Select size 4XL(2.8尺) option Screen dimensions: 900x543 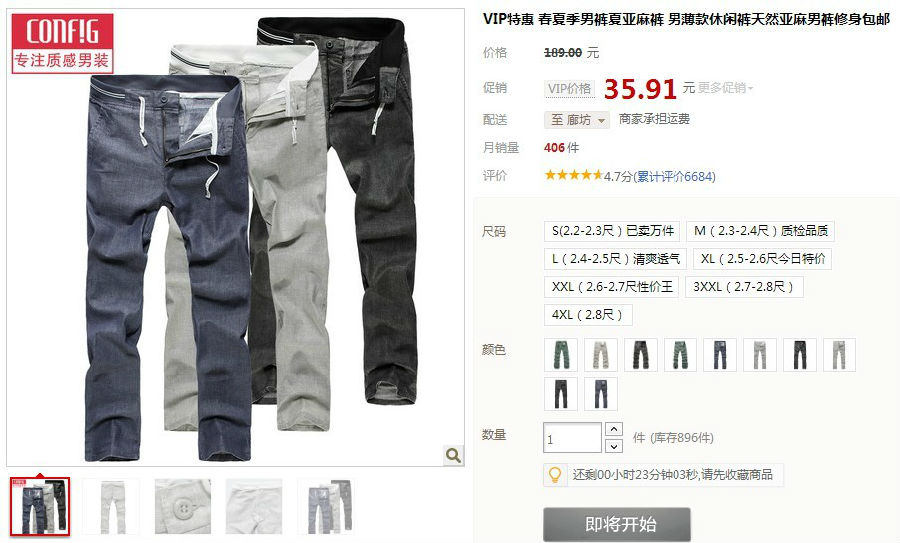point(588,315)
